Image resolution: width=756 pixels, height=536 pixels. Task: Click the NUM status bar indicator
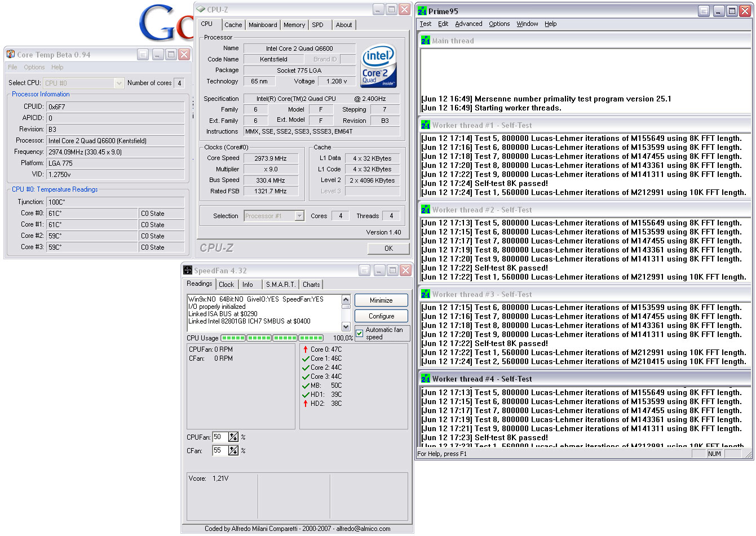pos(714,454)
